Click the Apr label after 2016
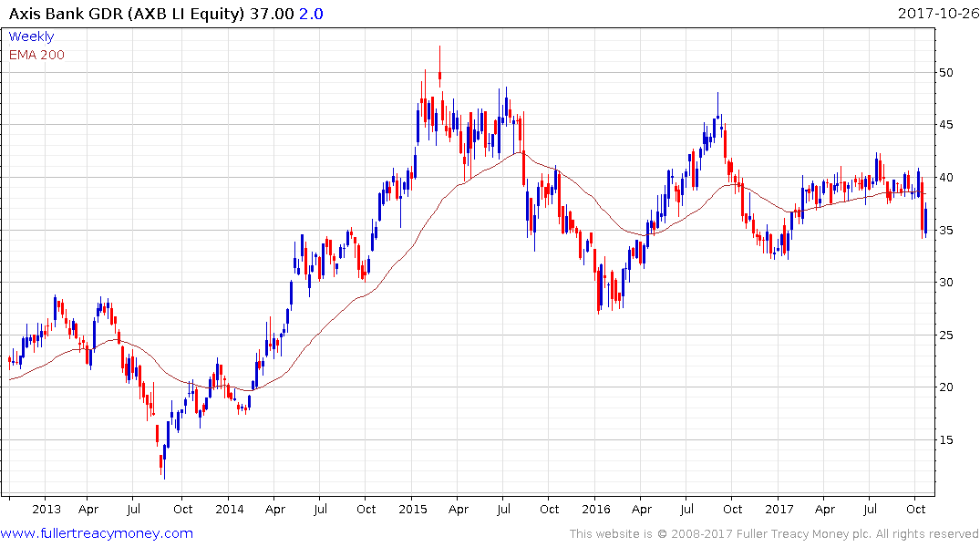 click(641, 511)
